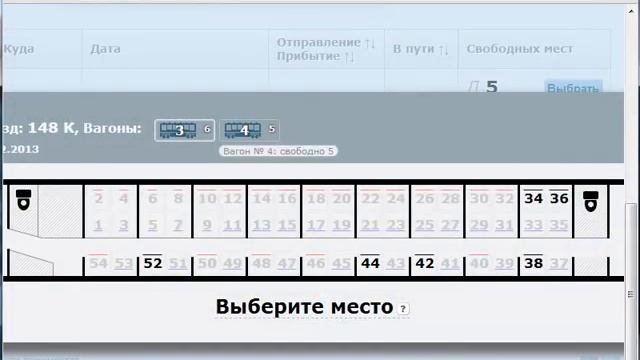Click occupied side seat 43
The height and width of the screenshot is (360, 640).
pyautogui.click(x=396, y=263)
